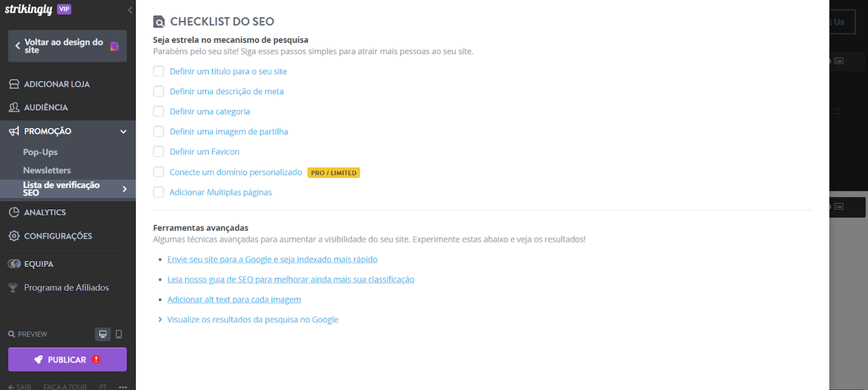This screenshot has width=868, height=390.
Task: Click the PRO / LIMITED badge
Action: click(333, 173)
